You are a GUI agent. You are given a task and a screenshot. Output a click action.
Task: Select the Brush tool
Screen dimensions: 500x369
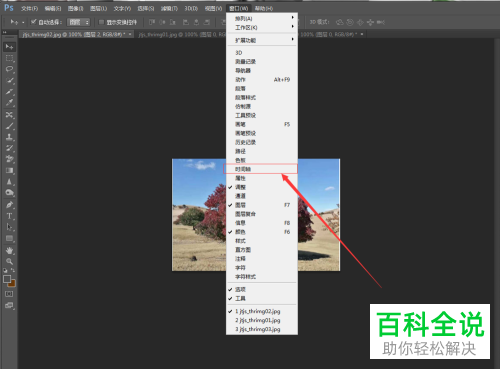click(9, 126)
